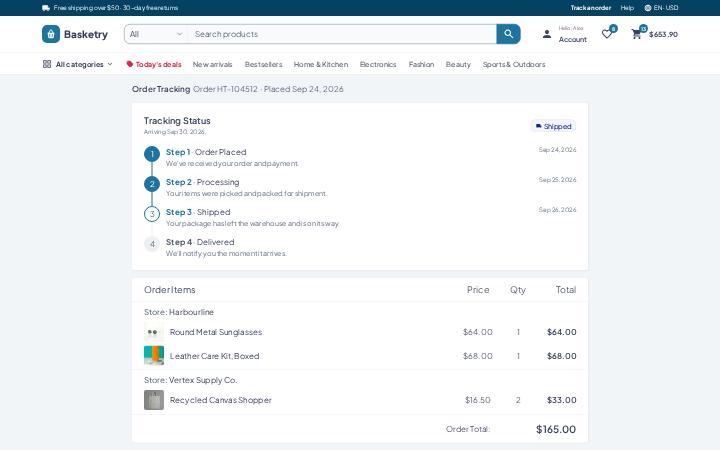Click the Basketry shopping bag logo icon
The image size is (720, 450).
[51, 34]
